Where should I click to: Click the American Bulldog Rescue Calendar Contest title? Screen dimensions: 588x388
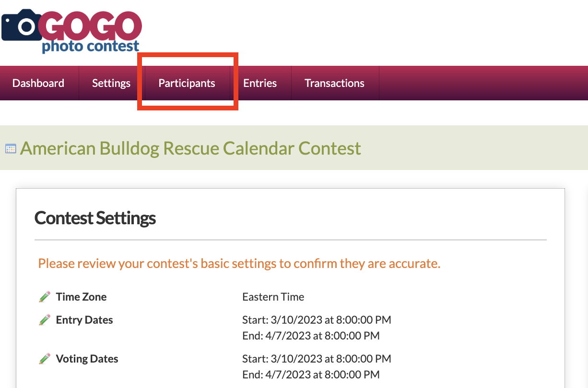190,148
